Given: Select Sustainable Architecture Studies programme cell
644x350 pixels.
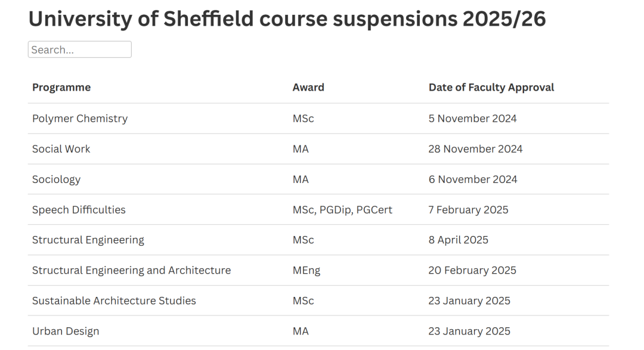Looking at the screenshot, I should click(114, 301).
